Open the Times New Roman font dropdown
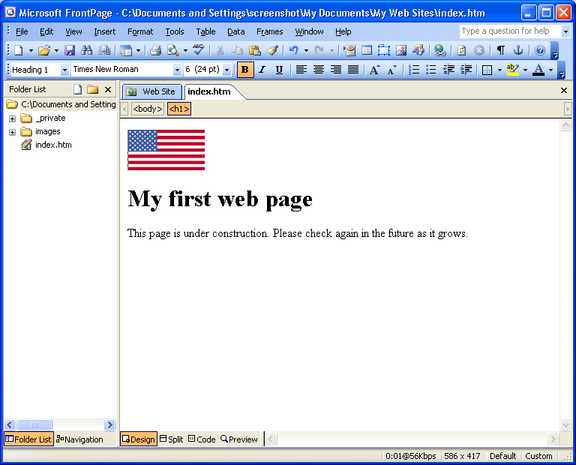Viewport: 576px width, 465px height. click(177, 69)
